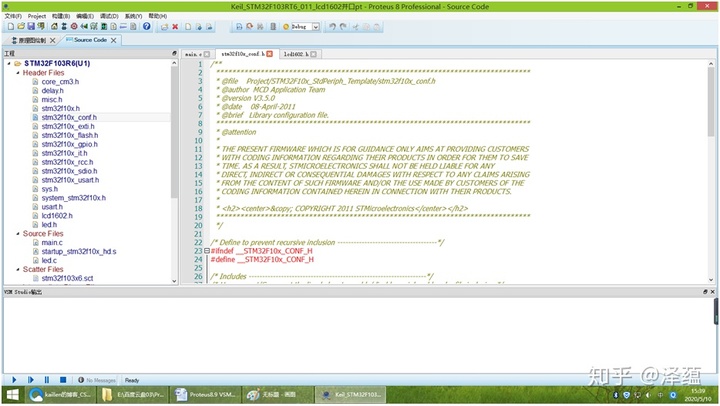This screenshot has width=720, height=406.
Task: Switch to the main.c editor tab
Action: click(x=193, y=54)
